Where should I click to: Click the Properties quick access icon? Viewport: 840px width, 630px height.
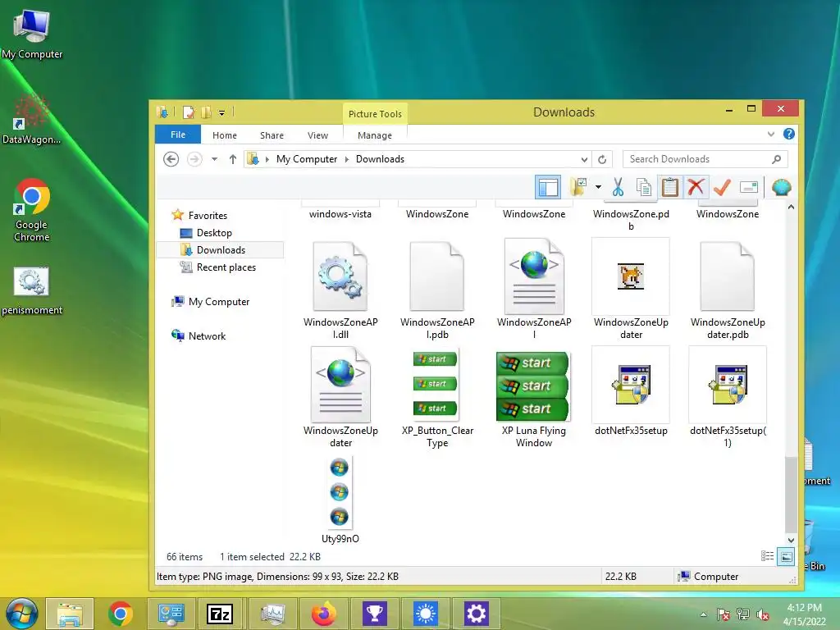(x=189, y=112)
